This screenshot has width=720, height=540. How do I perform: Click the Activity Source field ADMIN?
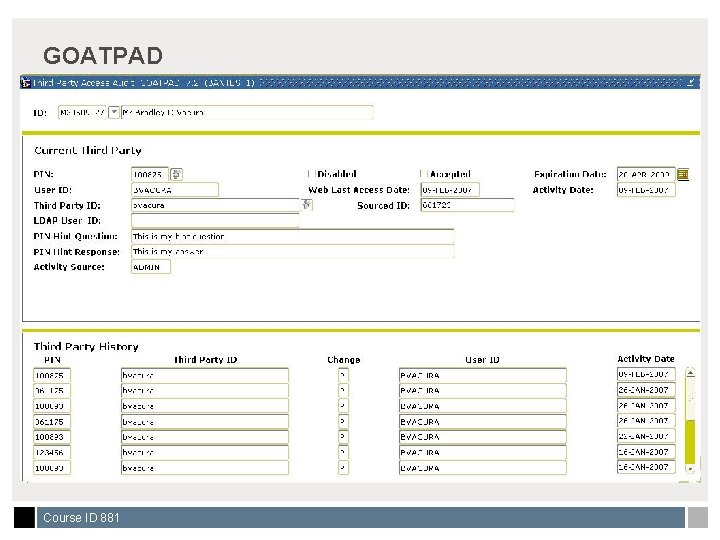point(151,267)
